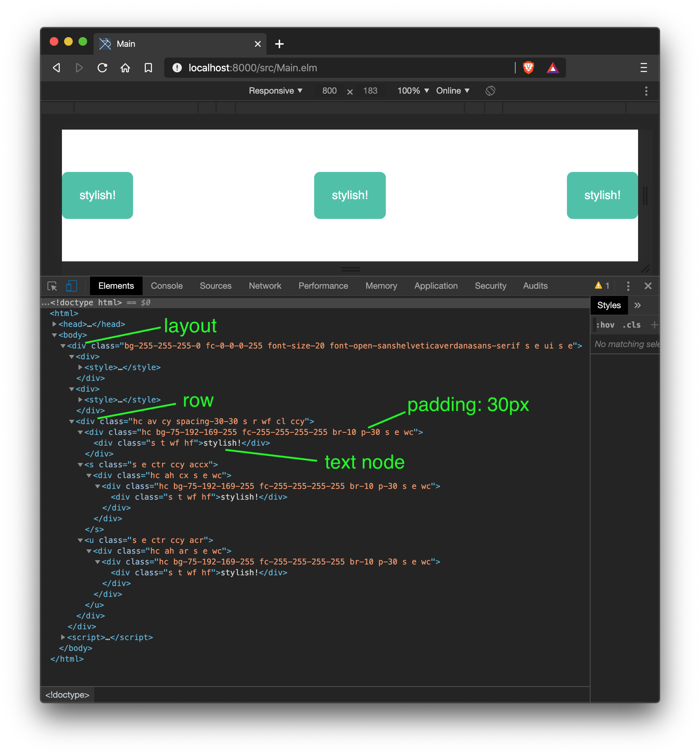Click the viewport right-edge resize handle
Screen dimensions: 700x756
pyautogui.click(x=645, y=195)
